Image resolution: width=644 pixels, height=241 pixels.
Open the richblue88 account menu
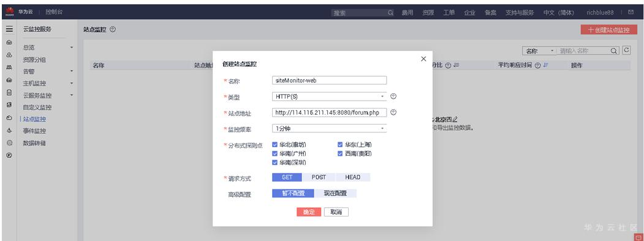(x=600, y=13)
